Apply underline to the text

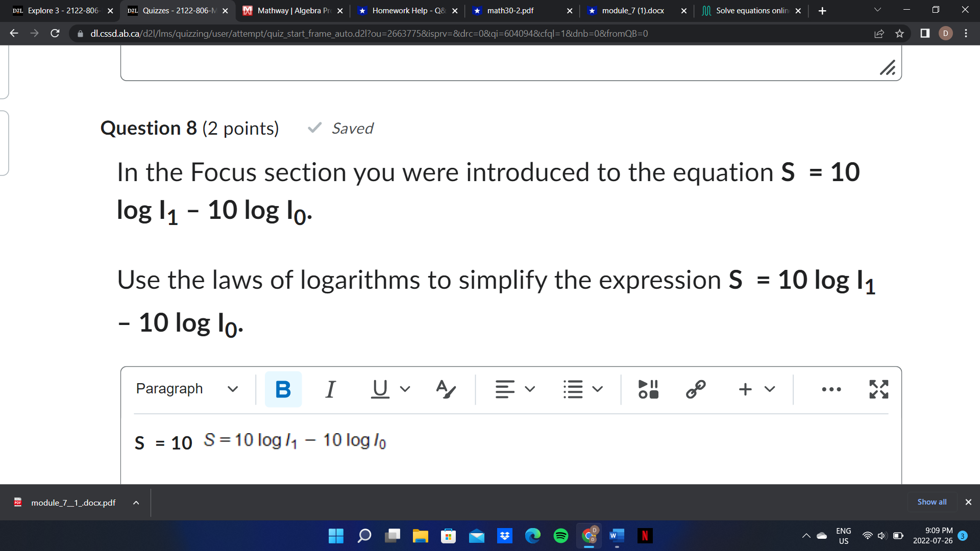[x=379, y=389]
